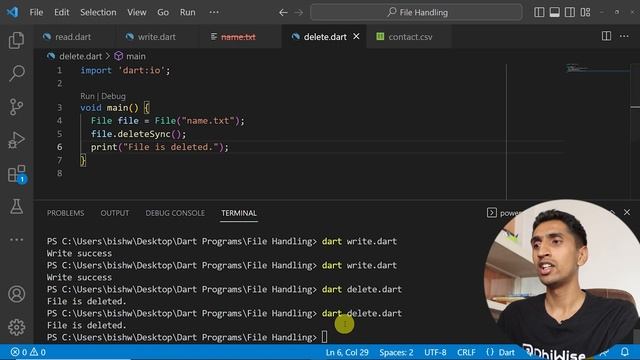Open the Search view in activity bar

tap(16, 73)
